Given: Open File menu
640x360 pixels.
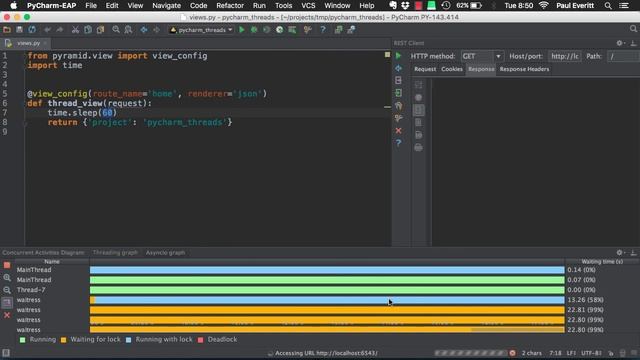Looking at the screenshot, I should click(x=91, y=6).
